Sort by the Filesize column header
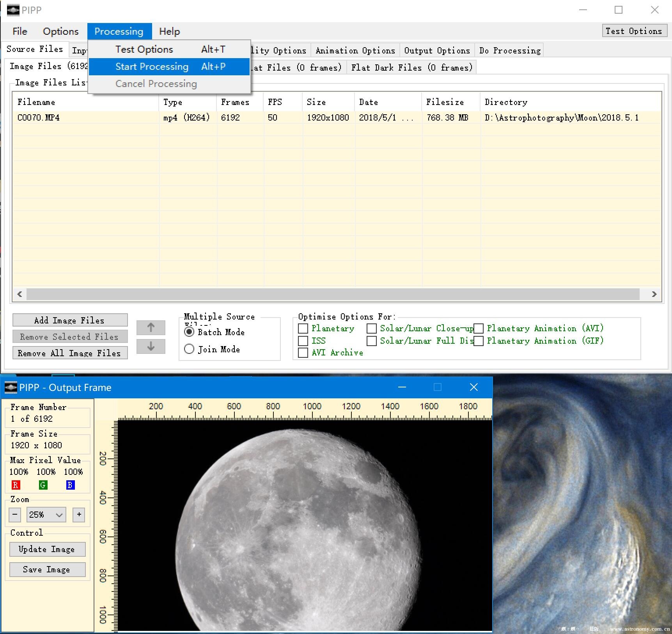This screenshot has height=634, width=672. [451, 102]
